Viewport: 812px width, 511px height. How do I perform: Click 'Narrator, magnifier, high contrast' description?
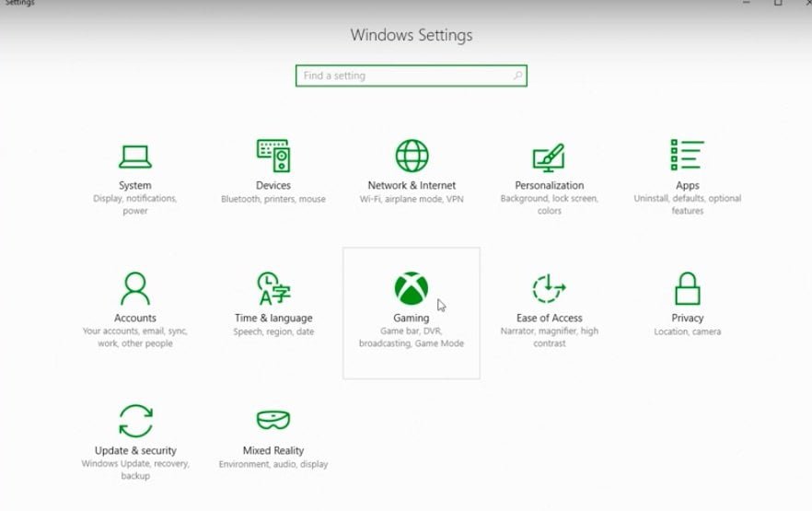tap(550, 337)
